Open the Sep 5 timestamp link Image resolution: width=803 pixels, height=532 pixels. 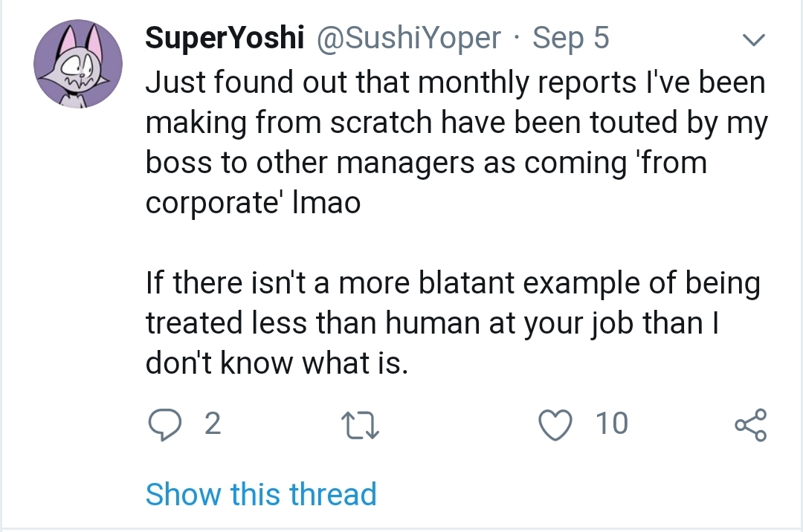click(x=571, y=38)
